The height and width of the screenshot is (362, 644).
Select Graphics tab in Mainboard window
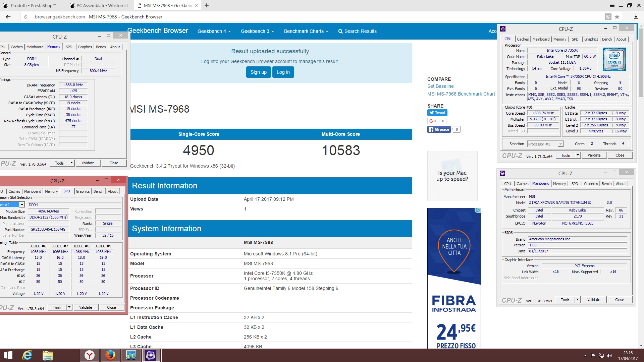pos(591,184)
